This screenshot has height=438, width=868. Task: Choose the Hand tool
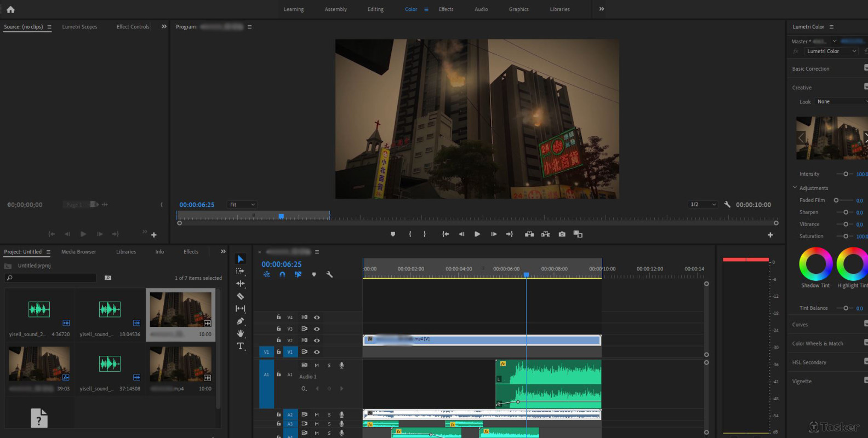click(240, 333)
